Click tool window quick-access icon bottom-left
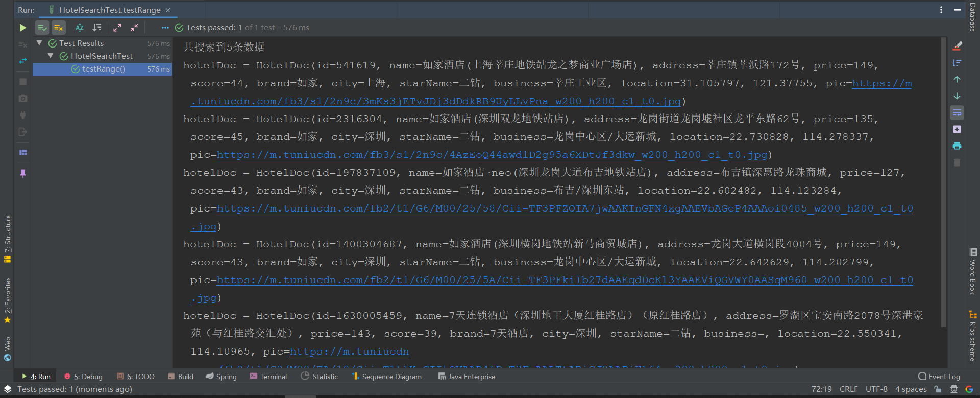Image resolution: width=980 pixels, height=398 pixels. (7, 389)
